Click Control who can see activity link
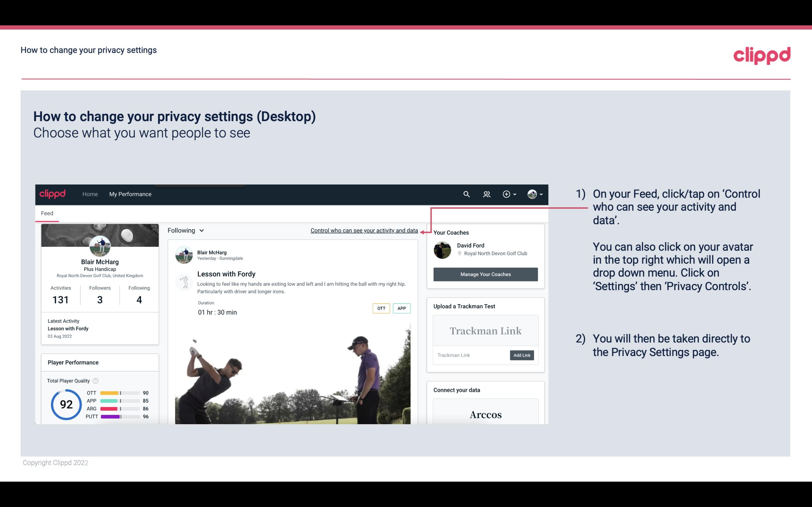Image resolution: width=812 pixels, height=507 pixels. [x=364, y=230]
